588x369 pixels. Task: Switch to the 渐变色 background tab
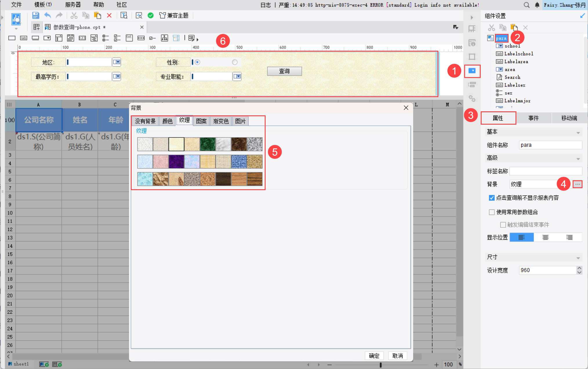(x=221, y=121)
